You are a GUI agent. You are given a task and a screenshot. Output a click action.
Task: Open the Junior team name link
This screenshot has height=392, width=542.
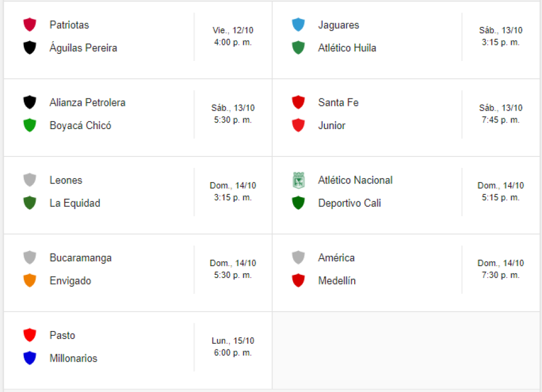331,125
